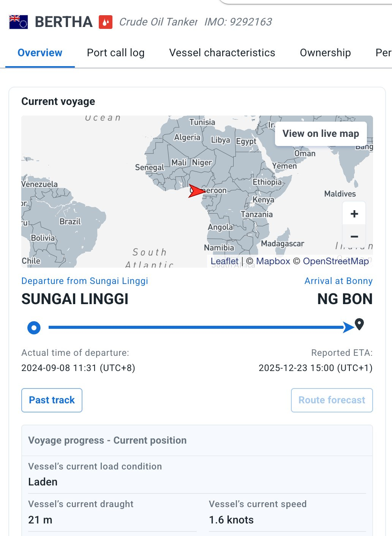Click the departure origin circle marker
392x536 pixels.
pyautogui.click(x=34, y=327)
